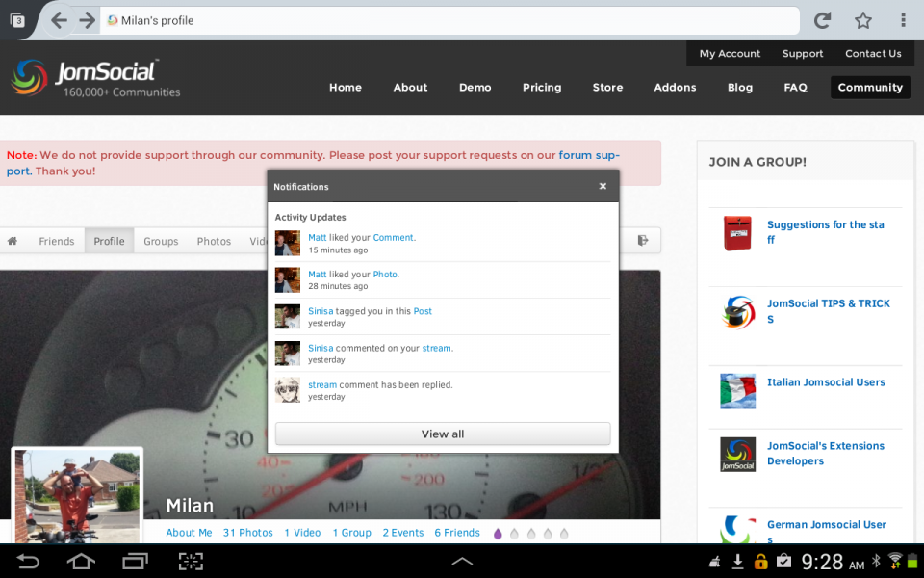Screen dimensions: 924x578
Task: Switch to the Photos tab
Action: click(214, 241)
